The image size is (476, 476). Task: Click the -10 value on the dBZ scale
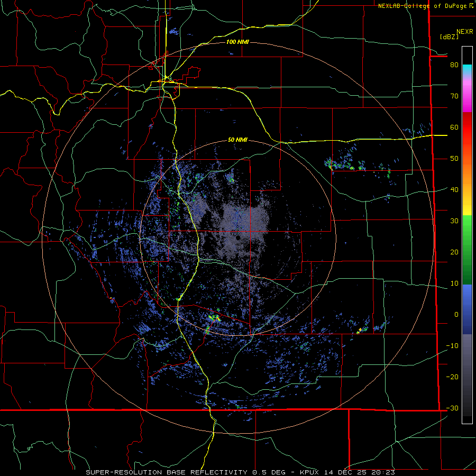point(452,345)
